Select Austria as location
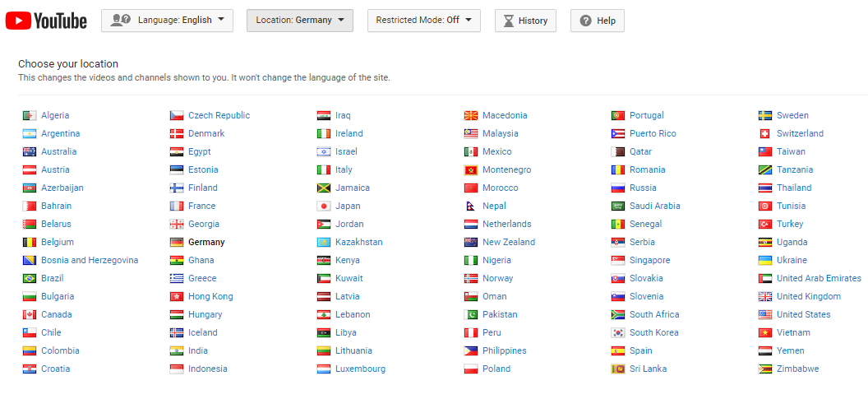This screenshot has width=868, height=399. pyautogui.click(x=55, y=169)
